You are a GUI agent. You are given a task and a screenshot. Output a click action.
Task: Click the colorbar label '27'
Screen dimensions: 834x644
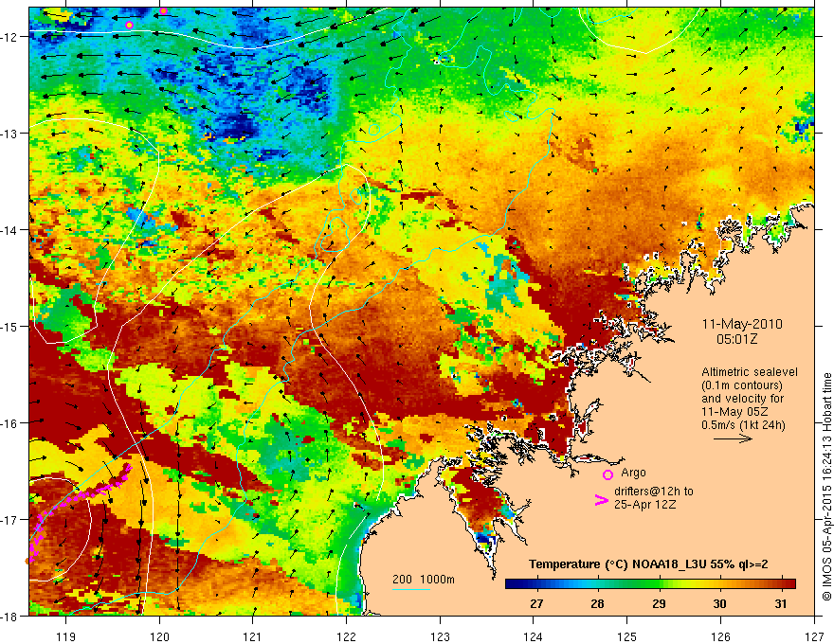click(x=536, y=603)
